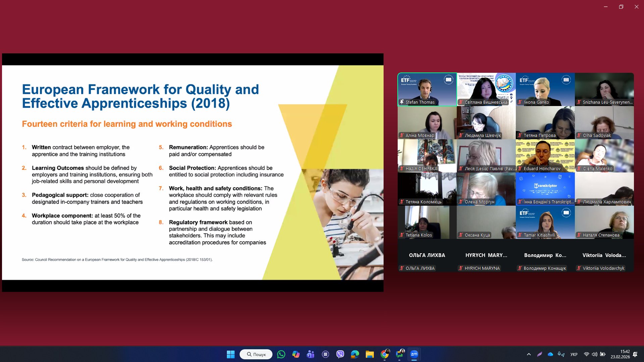Screen dimensions: 644x362
Task: Toggle the notifications bell icon
Action: click(635, 354)
